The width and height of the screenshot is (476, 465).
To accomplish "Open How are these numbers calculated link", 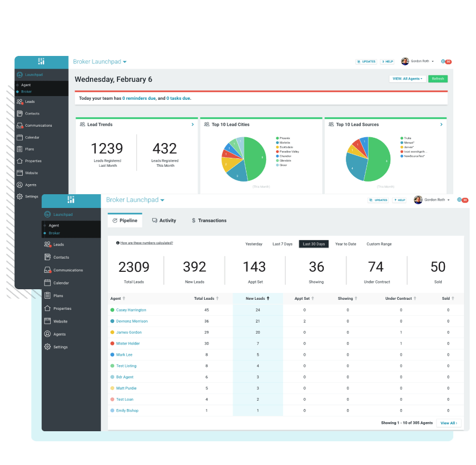I will tap(147, 243).
